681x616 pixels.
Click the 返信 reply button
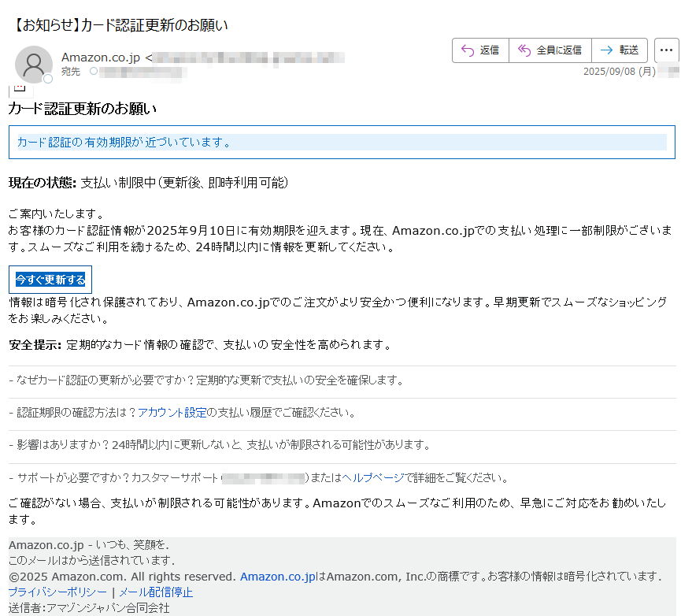(480, 50)
